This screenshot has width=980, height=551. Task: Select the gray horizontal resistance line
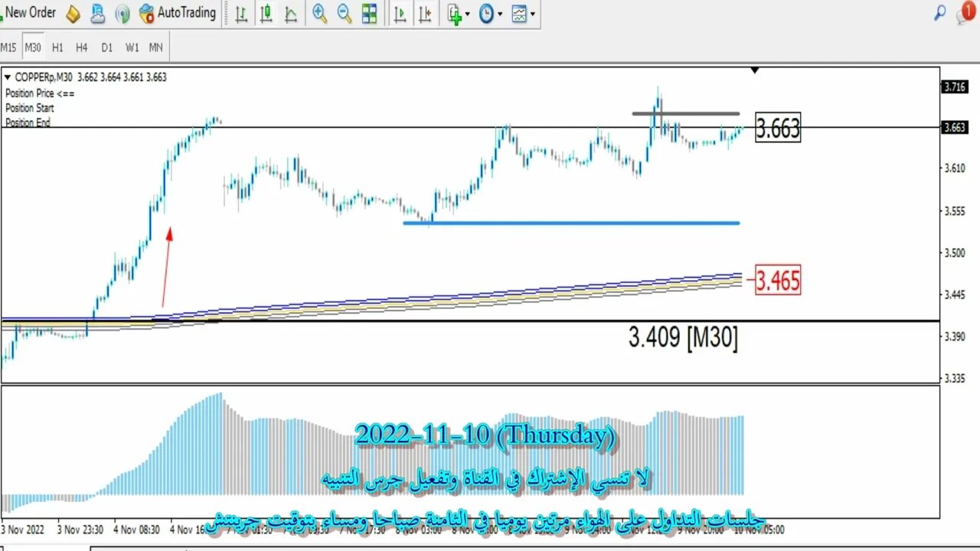click(x=686, y=113)
